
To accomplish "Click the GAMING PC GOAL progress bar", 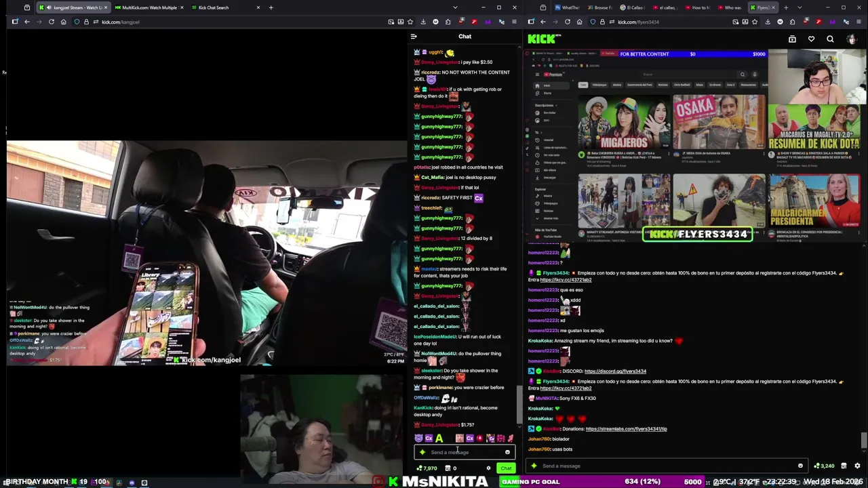I will point(601,482).
